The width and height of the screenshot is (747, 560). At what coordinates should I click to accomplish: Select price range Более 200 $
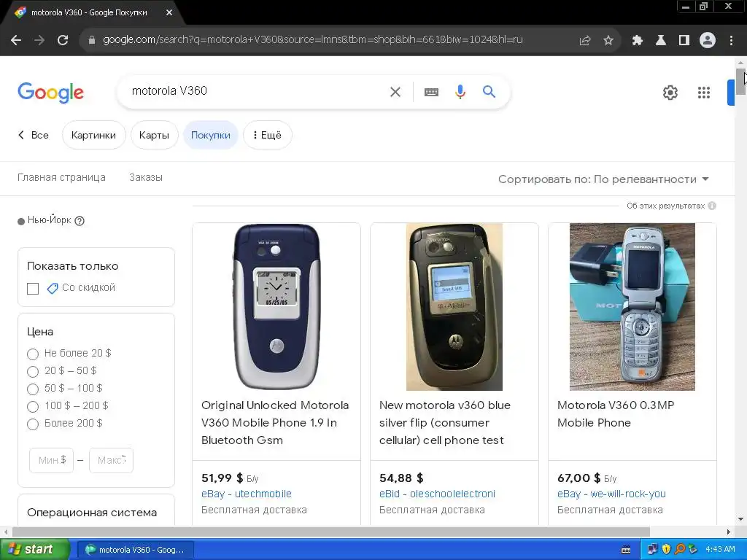[32, 424]
